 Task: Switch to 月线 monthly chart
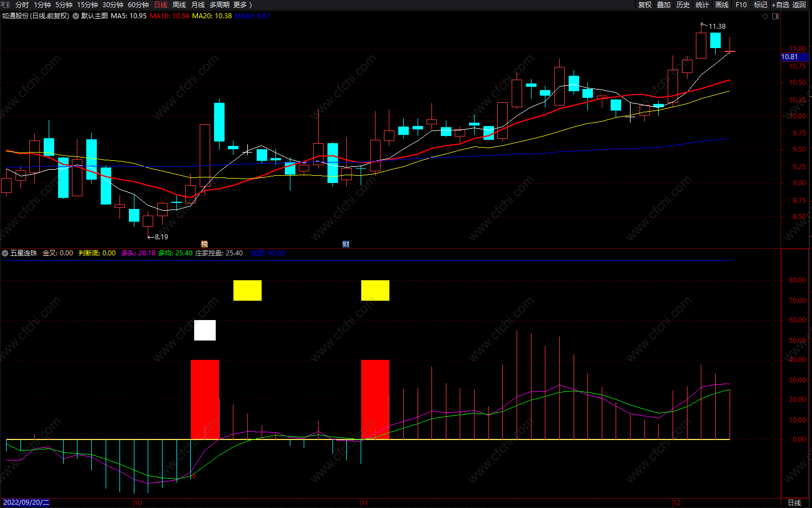198,5
